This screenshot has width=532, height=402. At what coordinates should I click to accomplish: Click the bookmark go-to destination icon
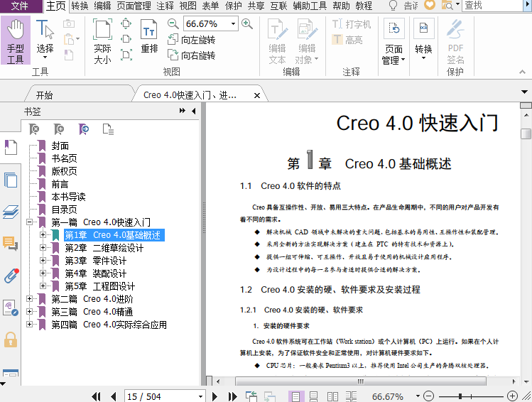coord(84,129)
